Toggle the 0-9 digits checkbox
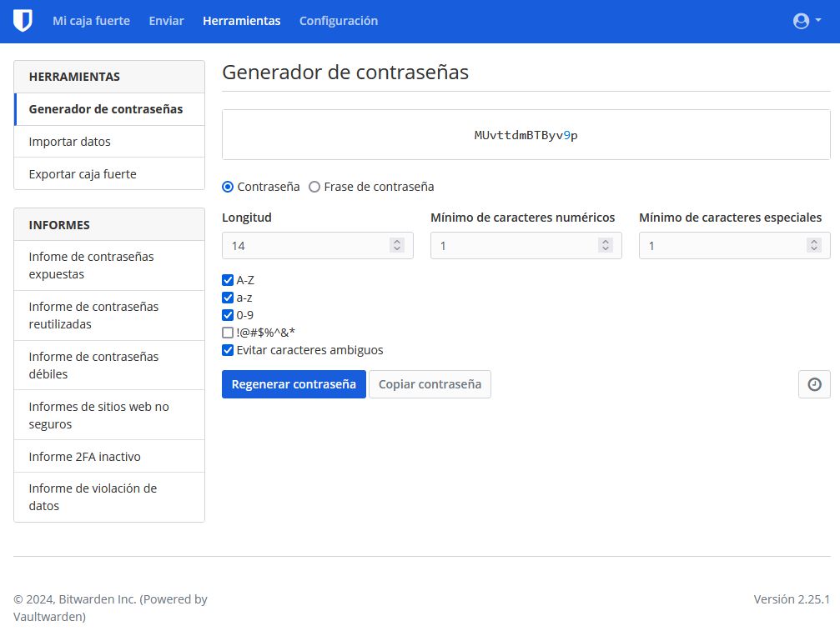Viewport: 840px width, 631px height. click(x=228, y=315)
